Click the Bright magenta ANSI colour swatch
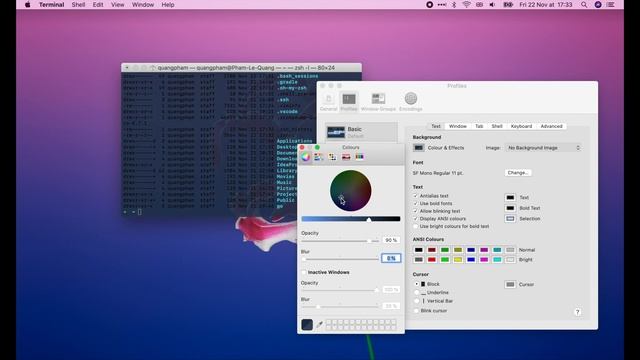The height and width of the screenshot is (360, 640). click(x=484, y=260)
